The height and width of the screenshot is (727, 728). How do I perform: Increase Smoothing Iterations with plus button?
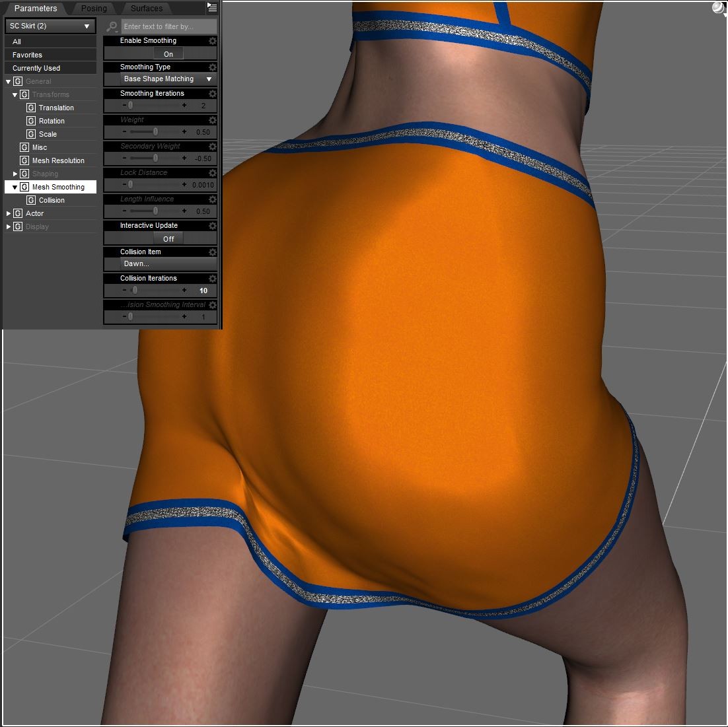(184, 106)
